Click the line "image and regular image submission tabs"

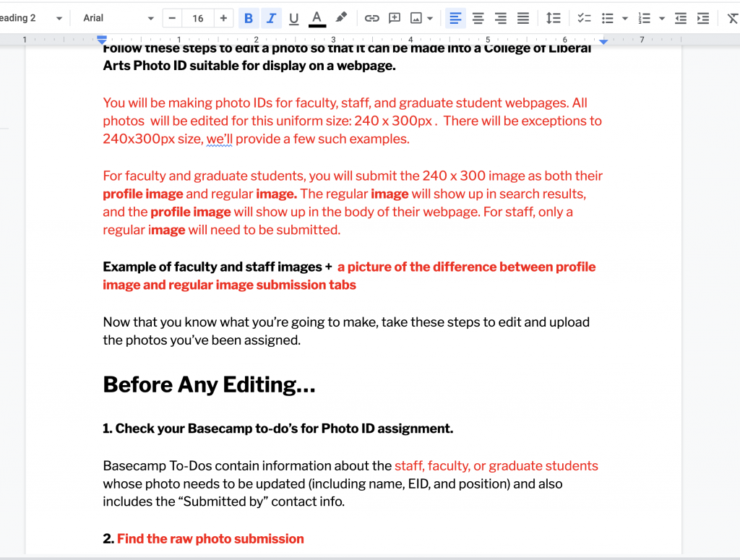click(229, 285)
